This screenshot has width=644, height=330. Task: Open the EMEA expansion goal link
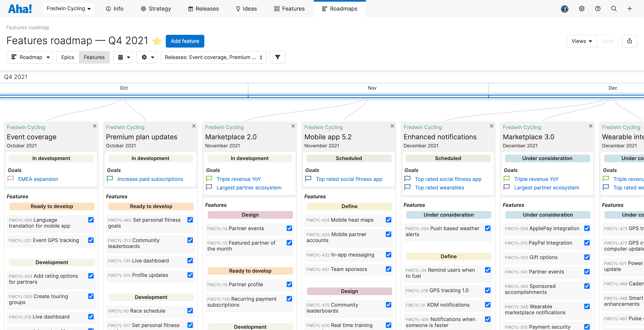point(38,179)
